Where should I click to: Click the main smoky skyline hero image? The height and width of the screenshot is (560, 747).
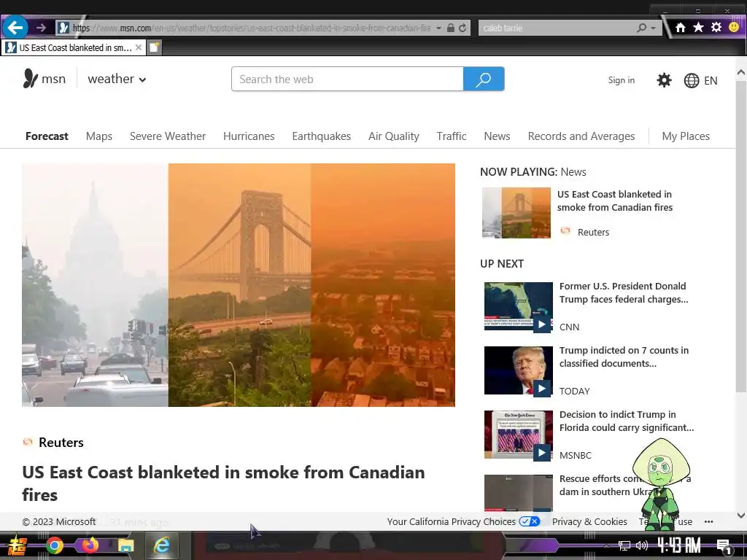point(239,285)
